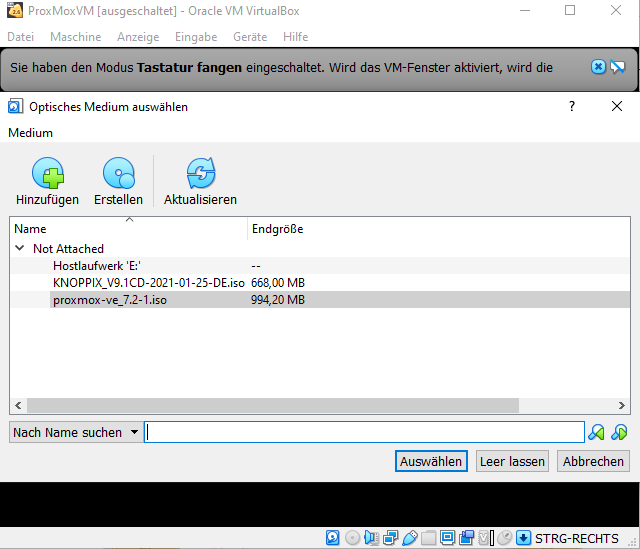Open the Datei menu
The width and height of the screenshot is (640, 549).
[20, 37]
